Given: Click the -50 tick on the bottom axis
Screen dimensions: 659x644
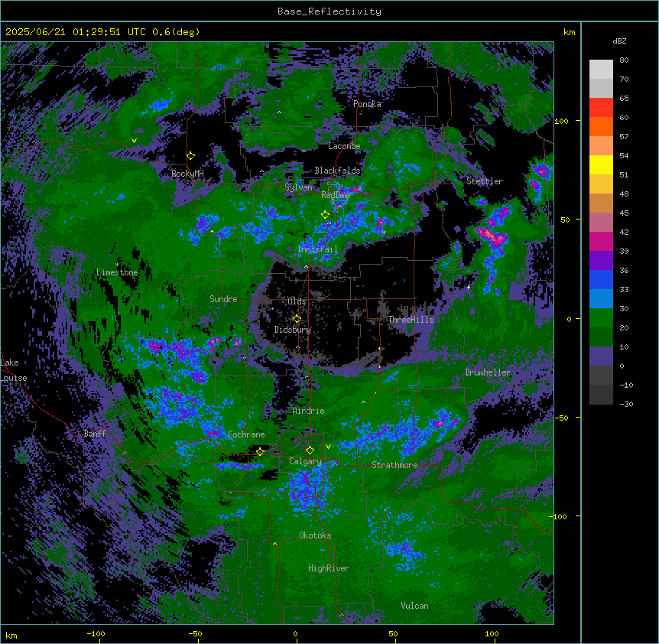Looking at the screenshot, I should coord(195,633).
